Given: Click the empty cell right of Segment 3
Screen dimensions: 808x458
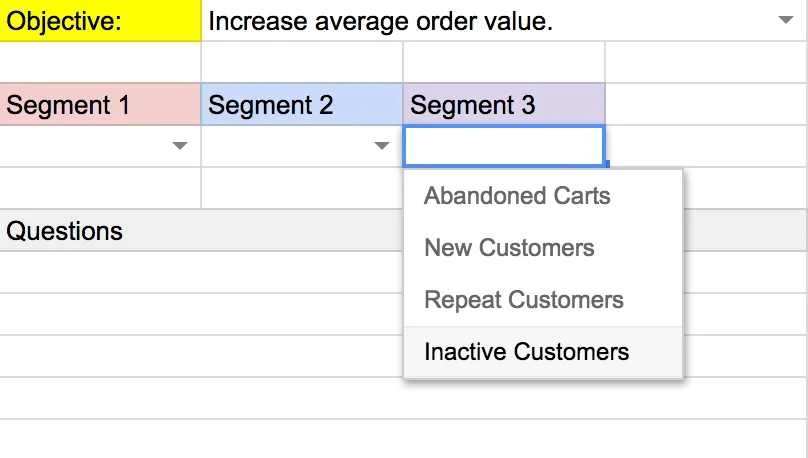Looking at the screenshot, I should coord(705,104).
